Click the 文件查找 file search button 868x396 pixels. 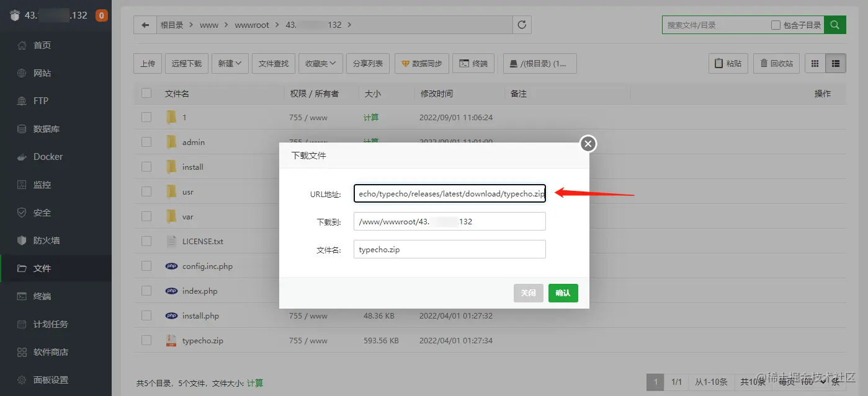(x=274, y=63)
